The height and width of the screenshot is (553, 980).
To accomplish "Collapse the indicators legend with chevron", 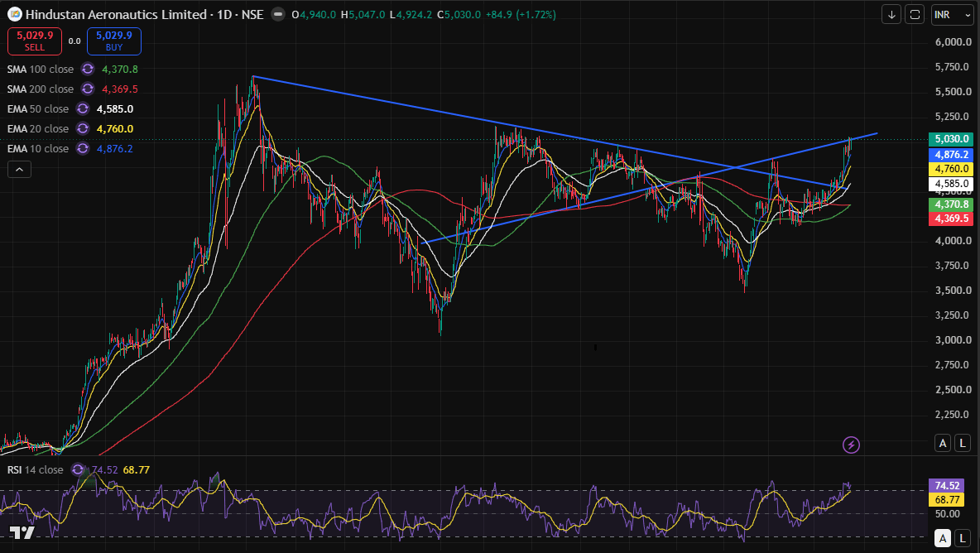I will pos(19,170).
